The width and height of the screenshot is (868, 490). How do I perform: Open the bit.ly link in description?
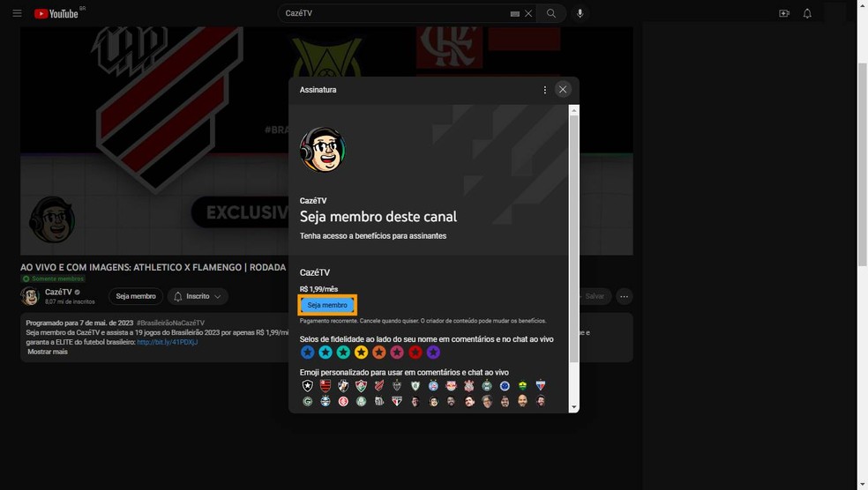click(x=168, y=342)
